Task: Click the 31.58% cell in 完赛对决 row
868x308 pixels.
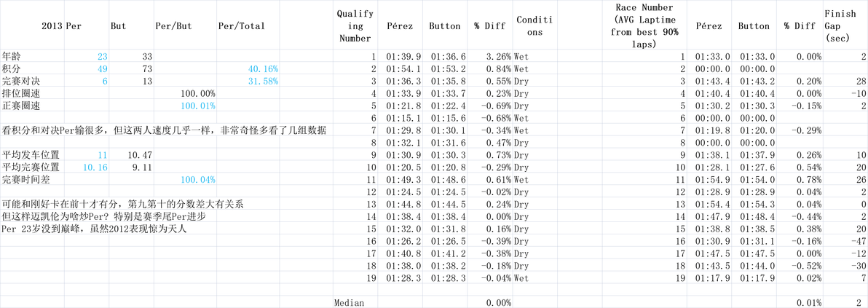Action: (248, 81)
